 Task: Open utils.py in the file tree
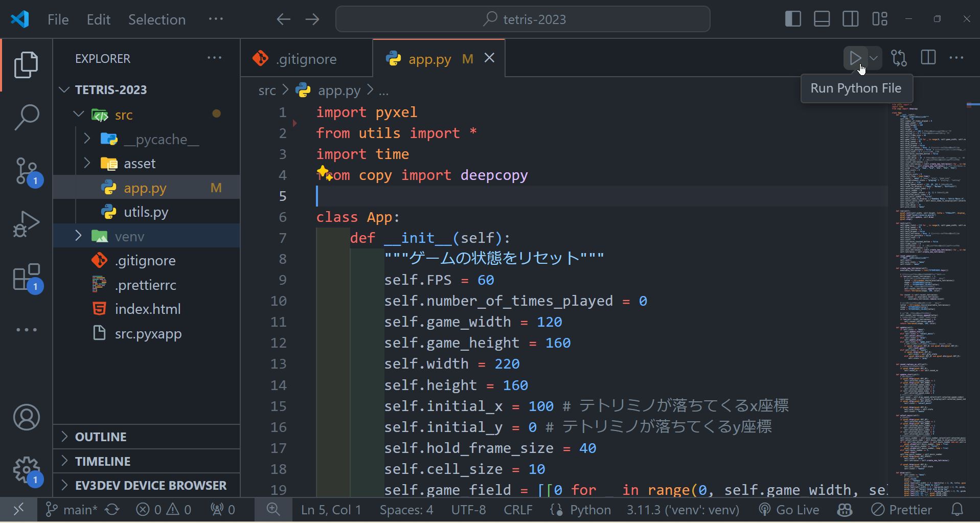(146, 212)
